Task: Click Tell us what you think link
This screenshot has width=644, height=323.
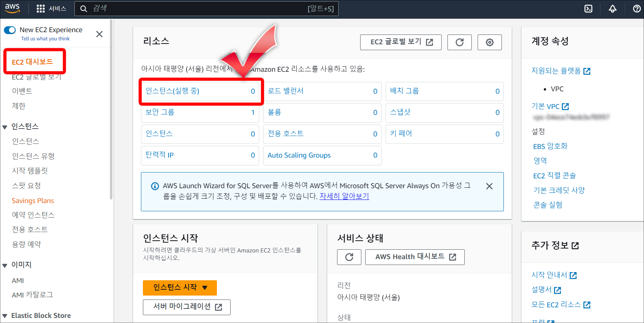Action: pyautogui.click(x=45, y=39)
